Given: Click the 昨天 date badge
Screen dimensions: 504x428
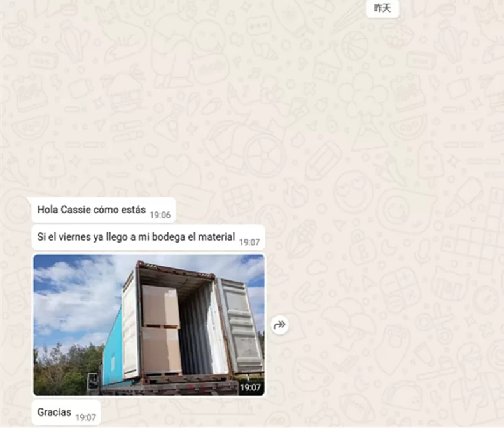Looking at the screenshot, I should [x=382, y=8].
